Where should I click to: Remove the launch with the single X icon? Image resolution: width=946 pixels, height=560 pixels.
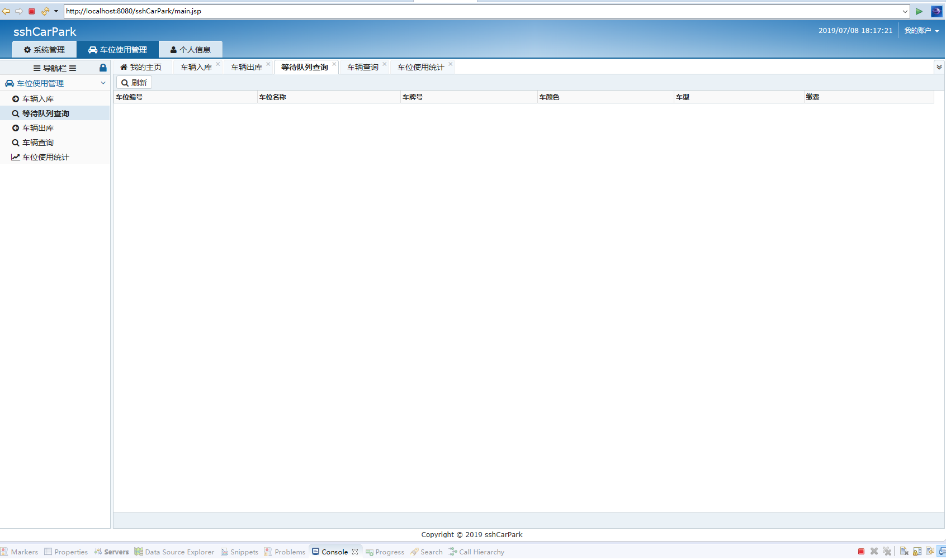click(x=874, y=552)
